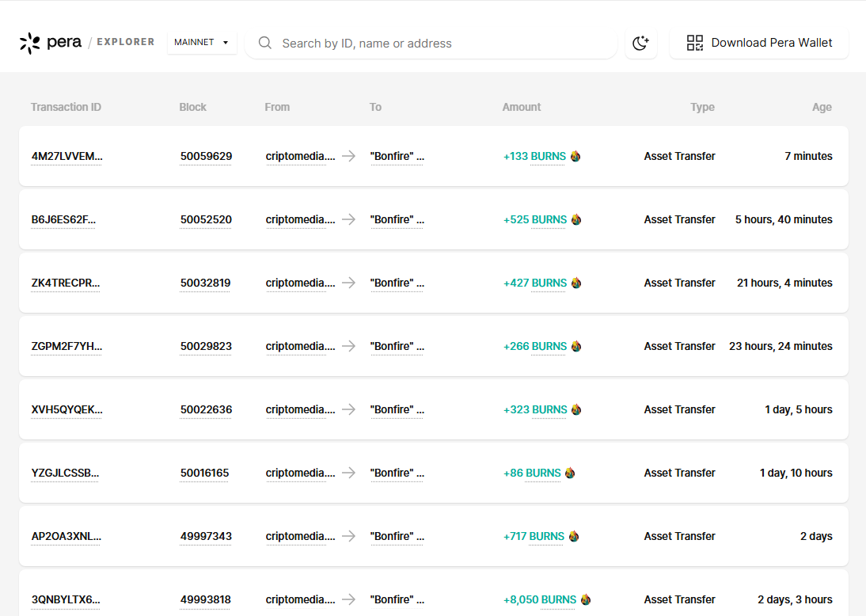Click BURNS asset link in +133 row

(548, 156)
